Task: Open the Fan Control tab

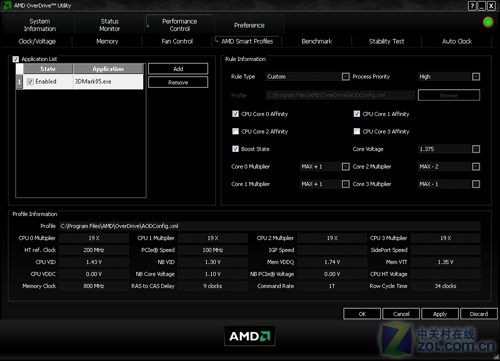Action: (x=177, y=41)
